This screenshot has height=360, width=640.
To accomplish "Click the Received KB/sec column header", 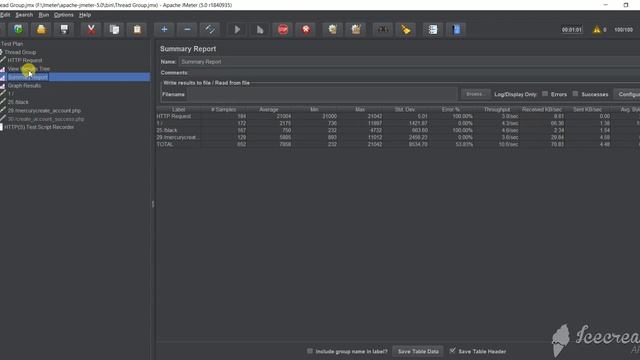I will 542,109.
